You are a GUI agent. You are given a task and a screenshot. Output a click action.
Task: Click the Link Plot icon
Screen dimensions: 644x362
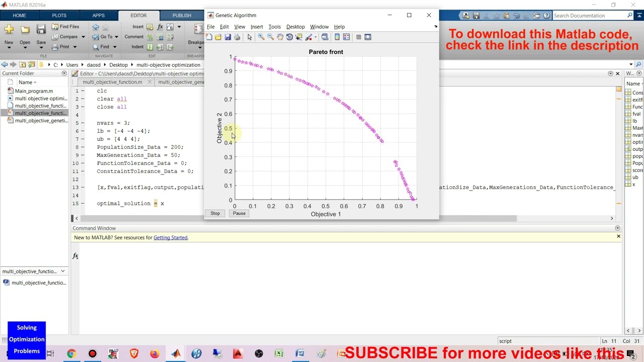(x=325, y=37)
